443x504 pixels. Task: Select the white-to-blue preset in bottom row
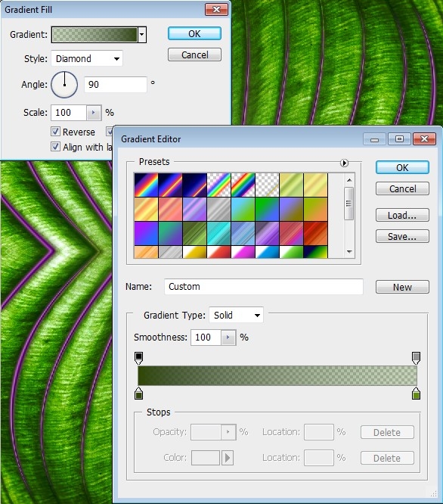tap(268, 252)
